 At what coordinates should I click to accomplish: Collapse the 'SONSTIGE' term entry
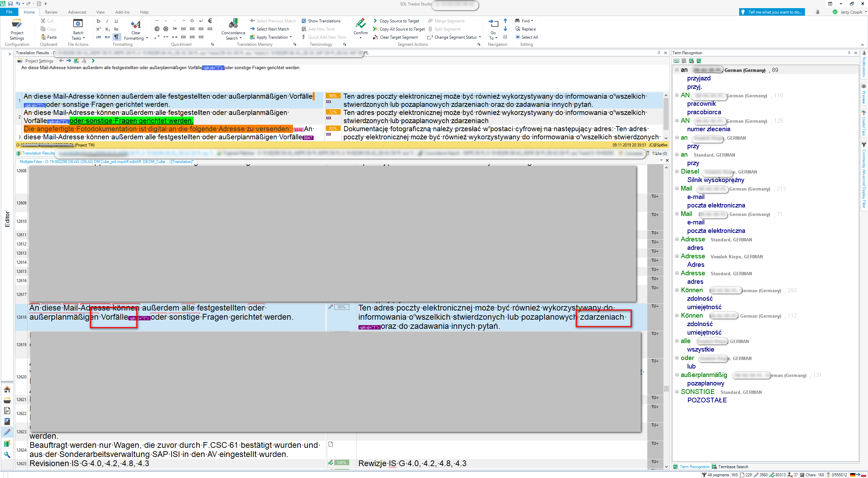point(677,392)
